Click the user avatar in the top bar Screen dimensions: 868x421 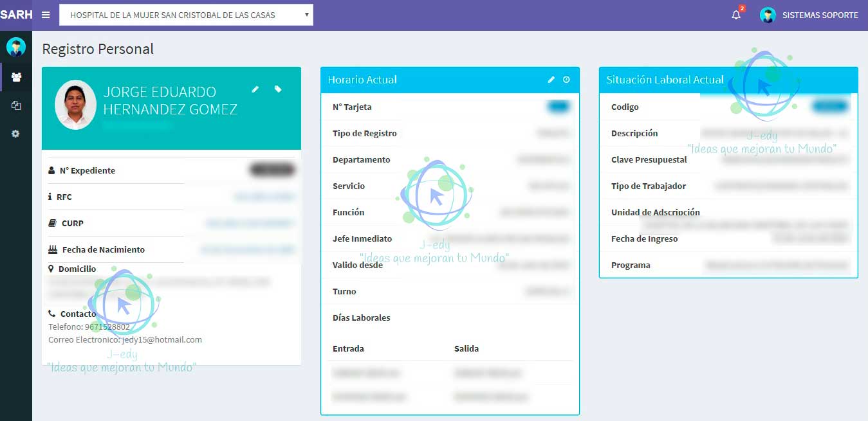point(768,15)
